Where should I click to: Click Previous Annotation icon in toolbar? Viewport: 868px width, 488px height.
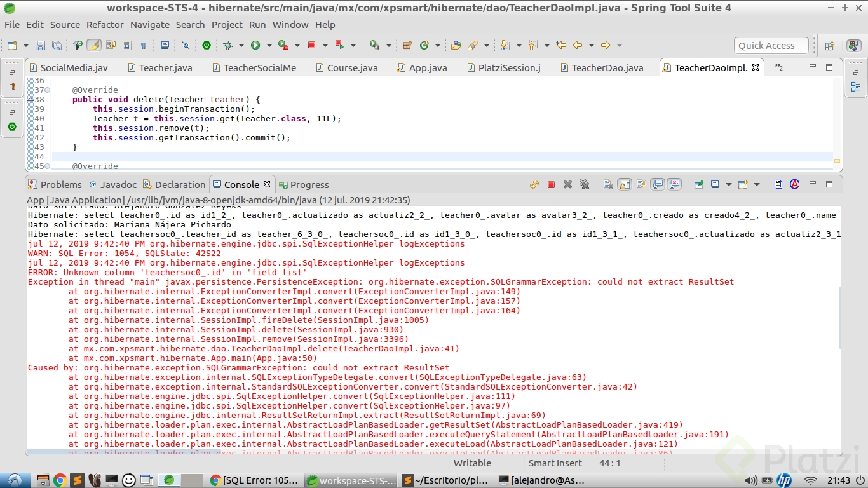coord(532,45)
